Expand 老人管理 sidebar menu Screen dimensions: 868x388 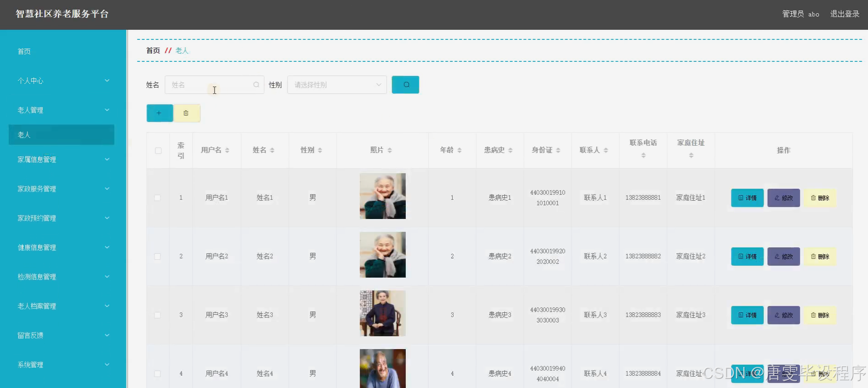(63, 110)
